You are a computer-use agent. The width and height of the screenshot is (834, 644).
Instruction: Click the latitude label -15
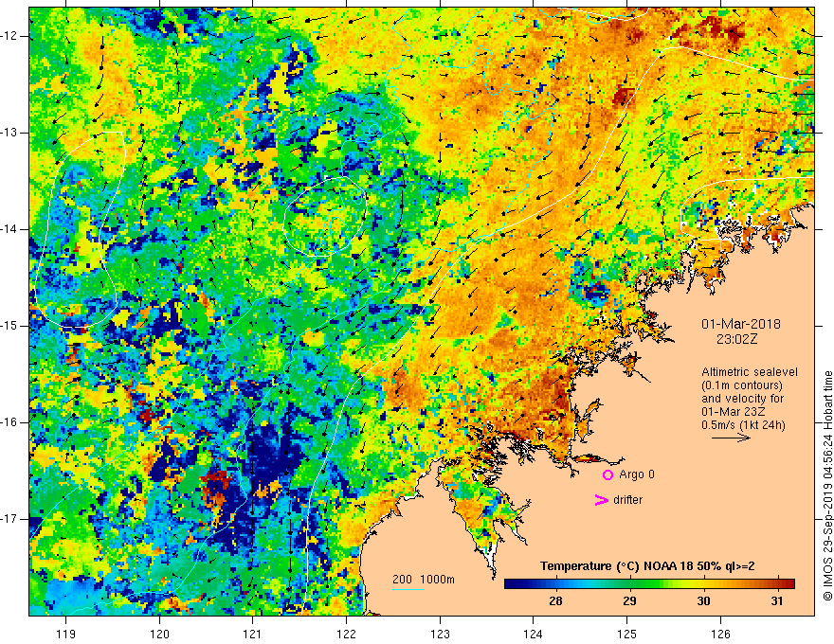pos(9,326)
